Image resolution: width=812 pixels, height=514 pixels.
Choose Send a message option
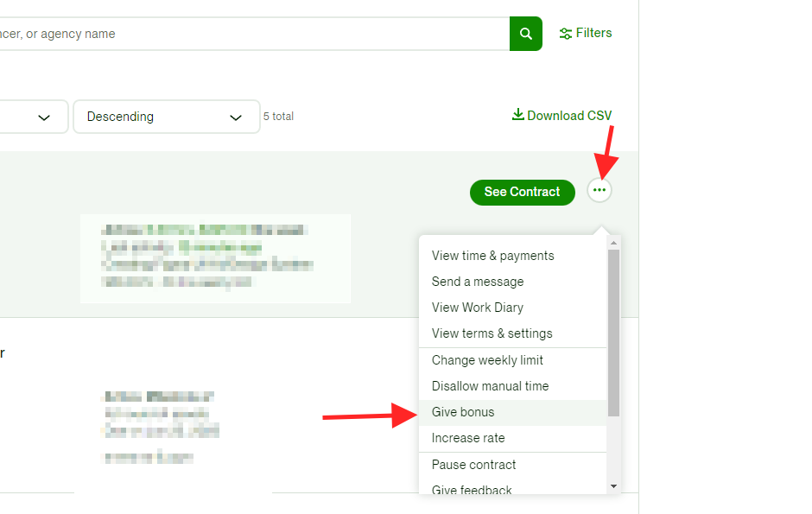[478, 282]
